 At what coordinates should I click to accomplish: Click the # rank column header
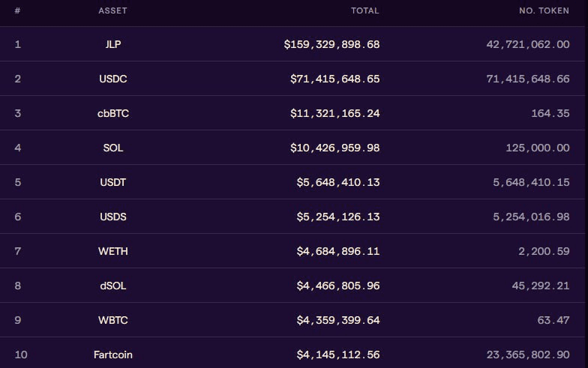[17, 11]
